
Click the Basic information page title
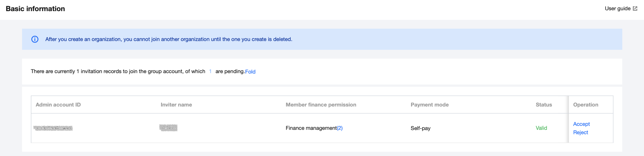click(35, 9)
